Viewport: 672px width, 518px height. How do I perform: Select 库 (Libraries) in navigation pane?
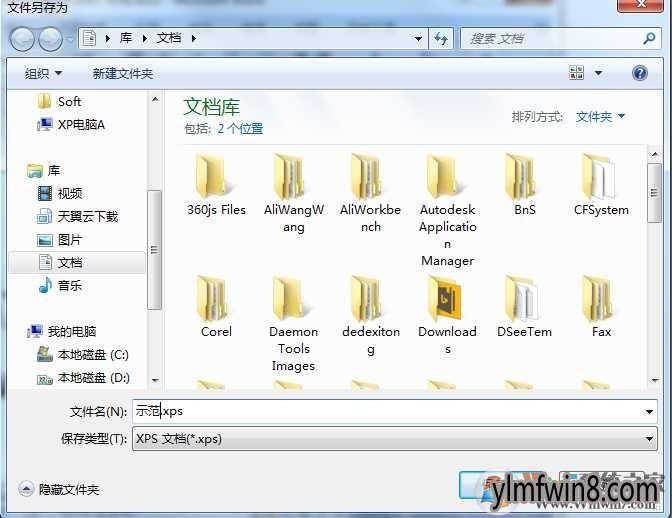tap(43, 171)
